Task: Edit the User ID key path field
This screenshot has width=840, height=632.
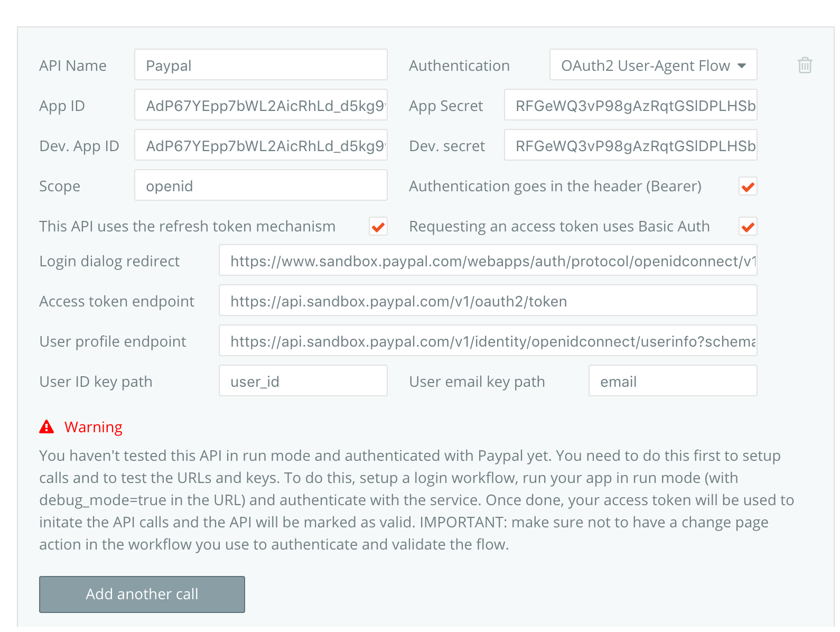Action: point(303,381)
